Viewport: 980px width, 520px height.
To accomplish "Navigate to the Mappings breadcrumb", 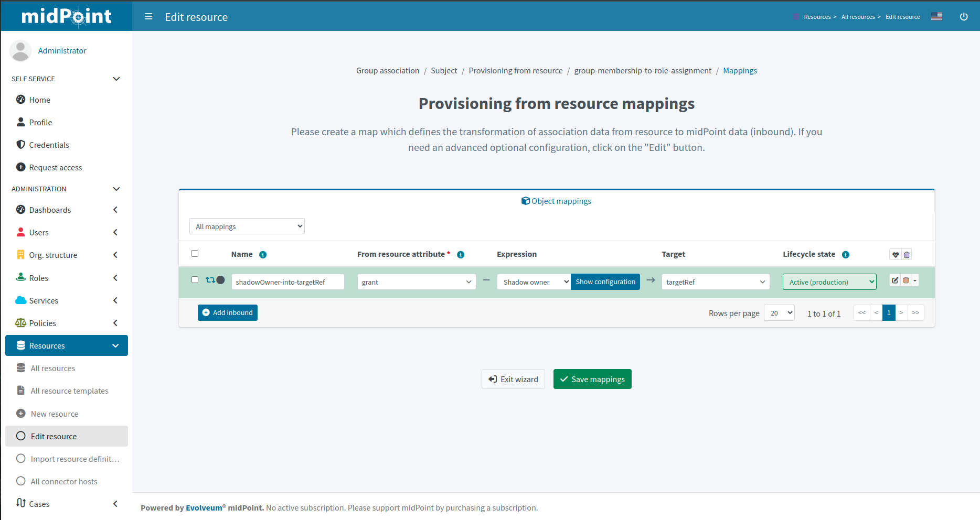I will click(740, 70).
